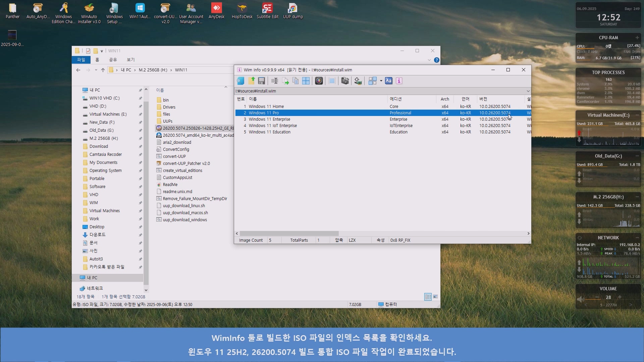Click the Aa font settings icon

(x=389, y=81)
